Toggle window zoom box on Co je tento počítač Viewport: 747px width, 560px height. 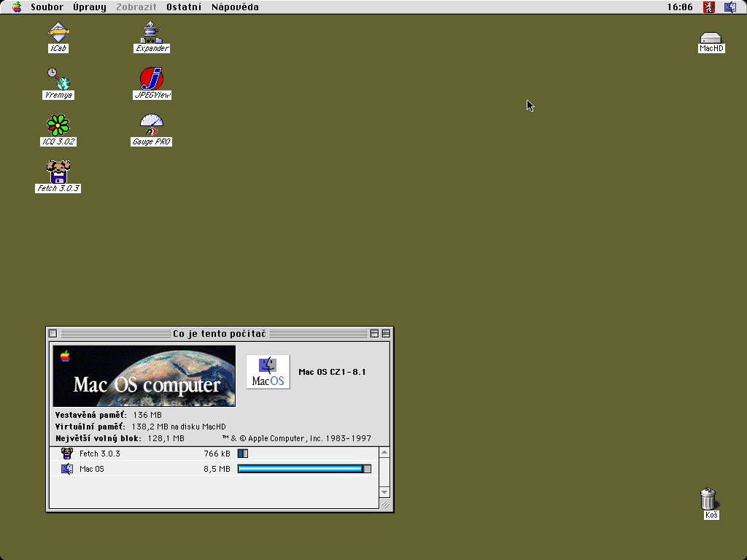(374, 334)
